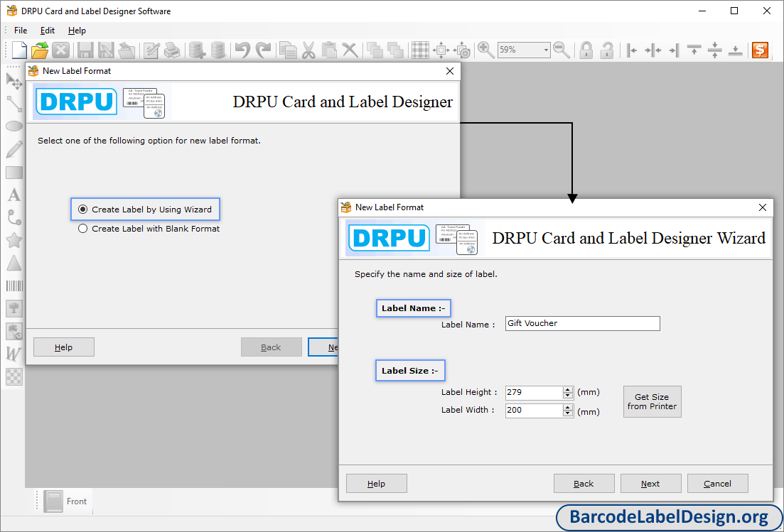The image size is (784, 532).
Task: Toggle the grid view toolbar icon
Action: [x=420, y=50]
